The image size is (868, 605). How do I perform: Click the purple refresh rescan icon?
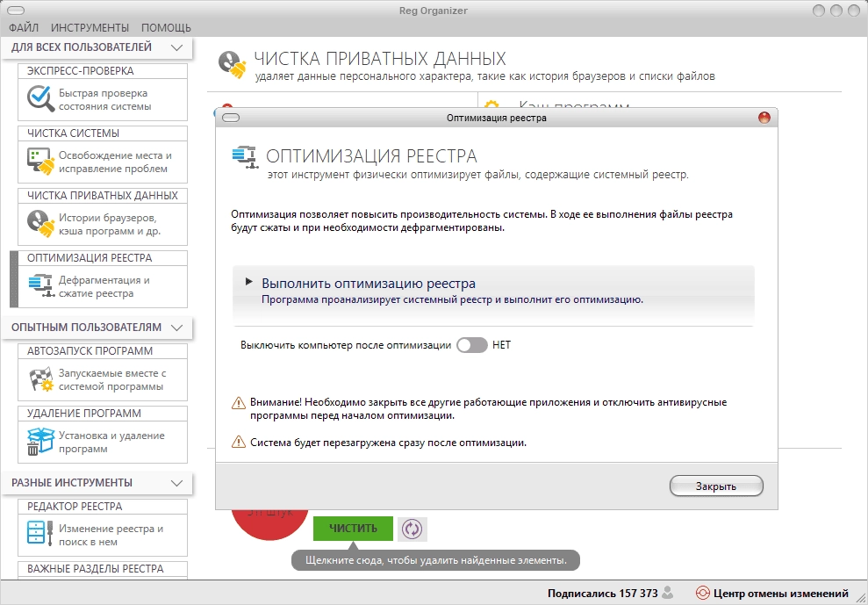tap(412, 529)
